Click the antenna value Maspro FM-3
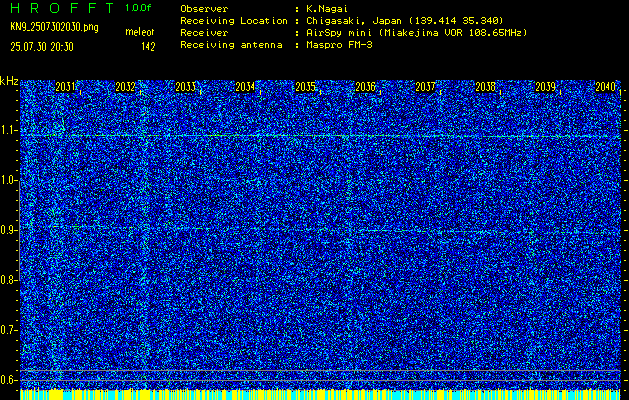The width and height of the screenshot is (629, 400). [x=339, y=45]
